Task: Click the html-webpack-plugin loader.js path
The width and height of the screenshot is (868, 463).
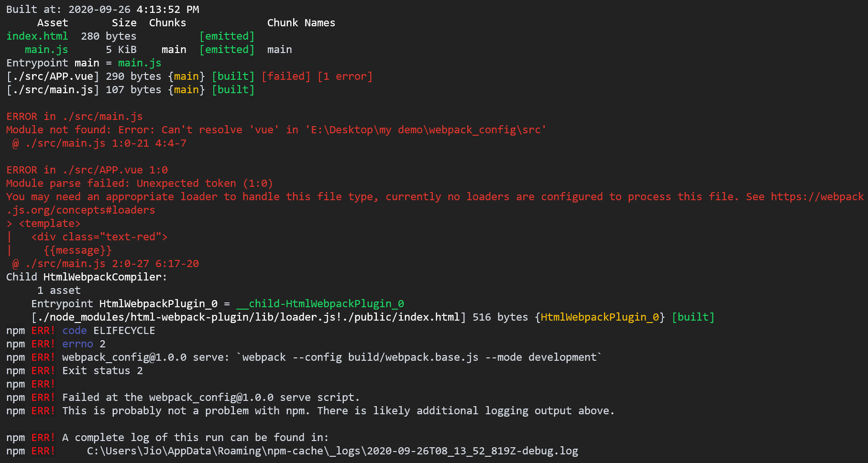Action: click(249, 317)
